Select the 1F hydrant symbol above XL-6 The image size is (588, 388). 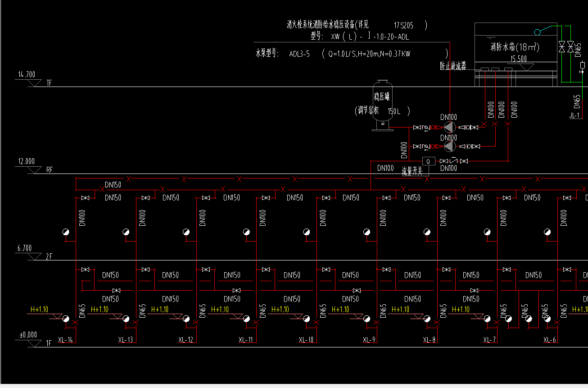(x=547, y=319)
